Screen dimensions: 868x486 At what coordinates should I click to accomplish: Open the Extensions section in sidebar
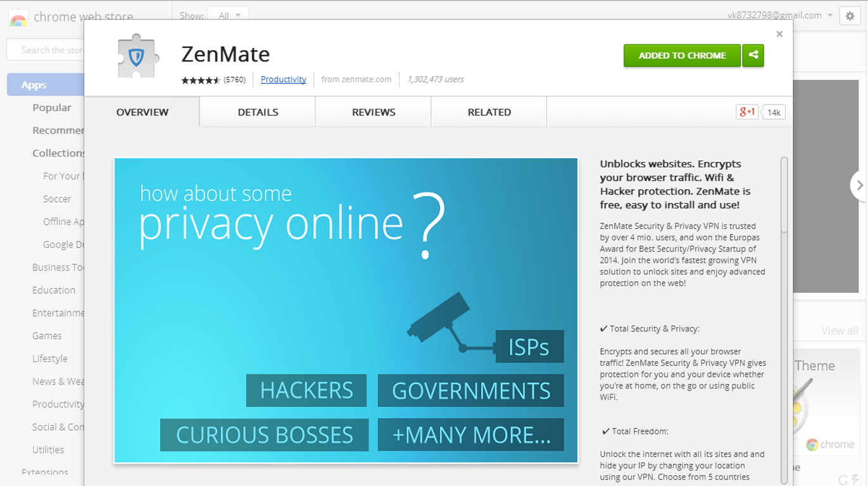point(44,473)
